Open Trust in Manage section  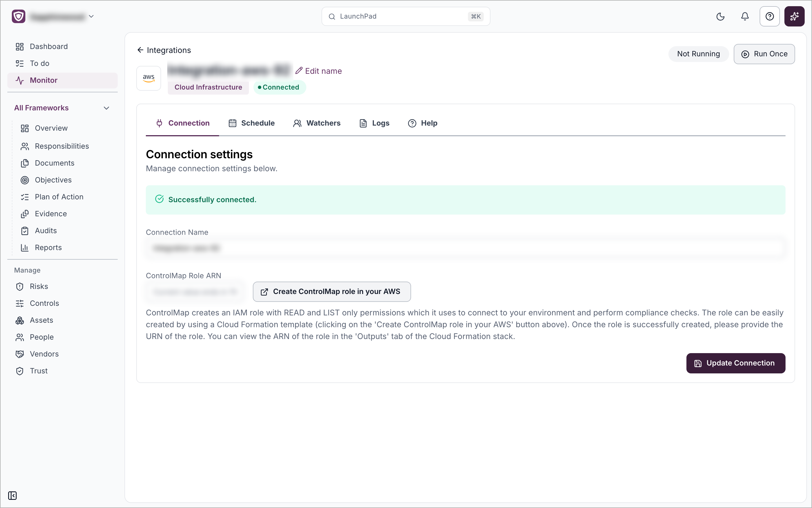(63, 371)
